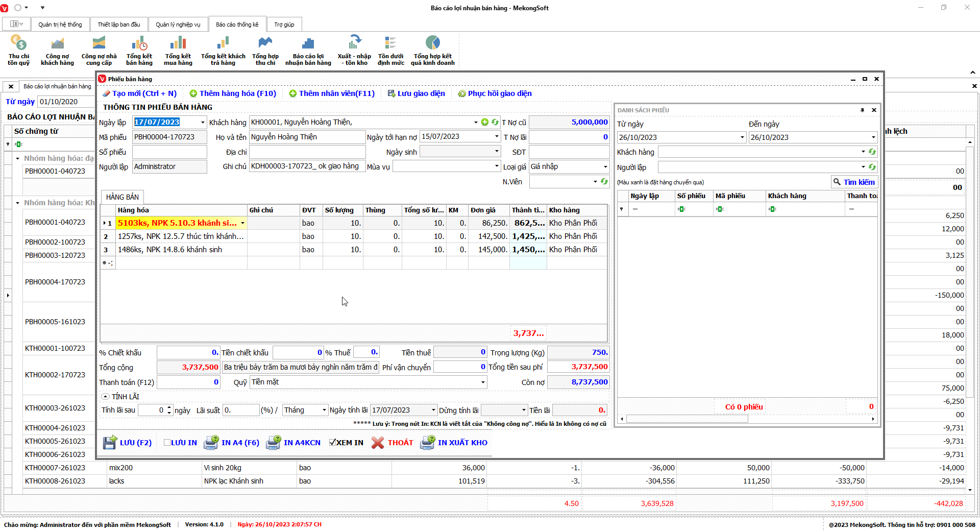Switch to the Quản lý nghiệp vụ tab

pyautogui.click(x=178, y=25)
